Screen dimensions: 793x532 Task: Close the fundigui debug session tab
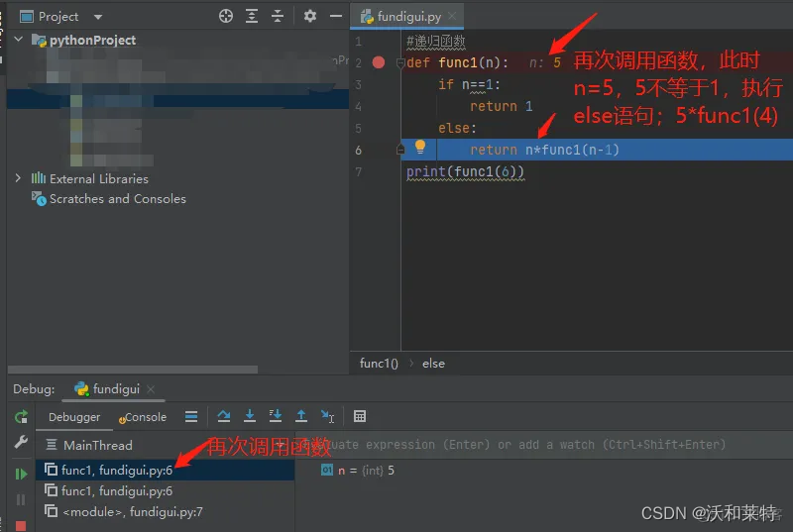click(151, 389)
